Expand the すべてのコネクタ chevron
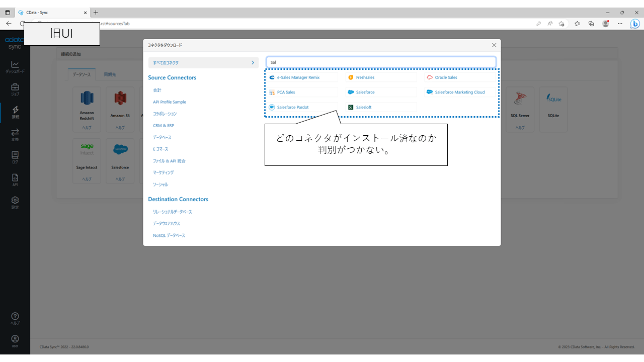This screenshot has height=362, width=644. [x=253, y=63]
